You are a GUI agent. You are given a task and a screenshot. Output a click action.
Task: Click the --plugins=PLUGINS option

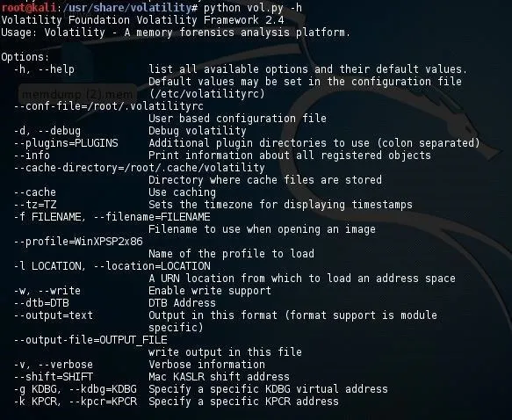[66, 143]
